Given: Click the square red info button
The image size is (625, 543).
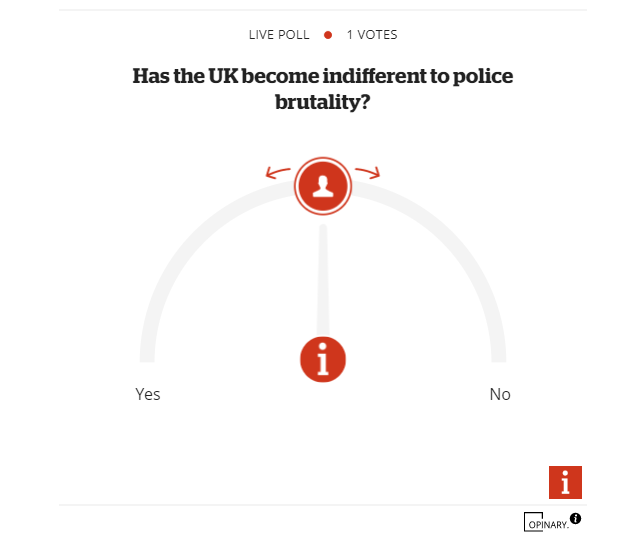Looking at the screenshot, I should [565, 482].
